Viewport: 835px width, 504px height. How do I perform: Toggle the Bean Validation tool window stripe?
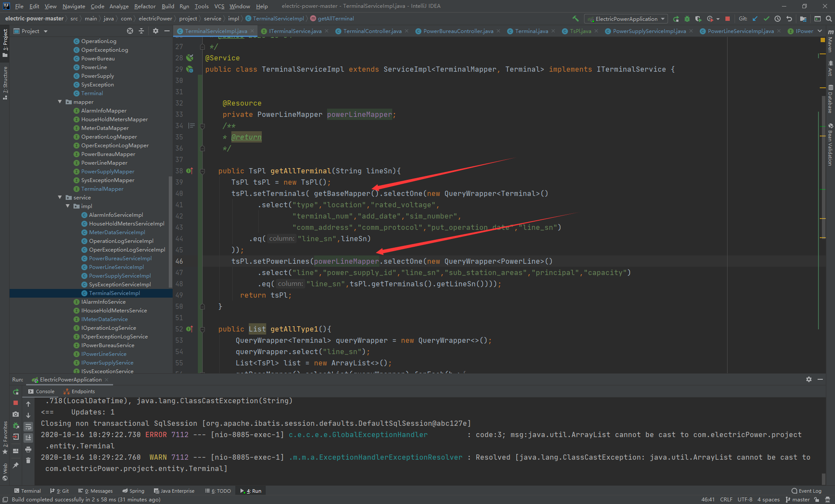click(830, 144)
